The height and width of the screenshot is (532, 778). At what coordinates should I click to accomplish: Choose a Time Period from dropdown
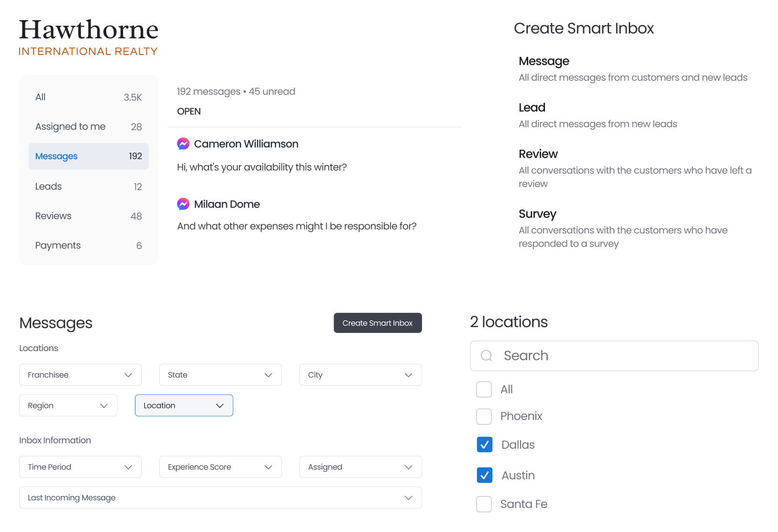tap(80, 467)
